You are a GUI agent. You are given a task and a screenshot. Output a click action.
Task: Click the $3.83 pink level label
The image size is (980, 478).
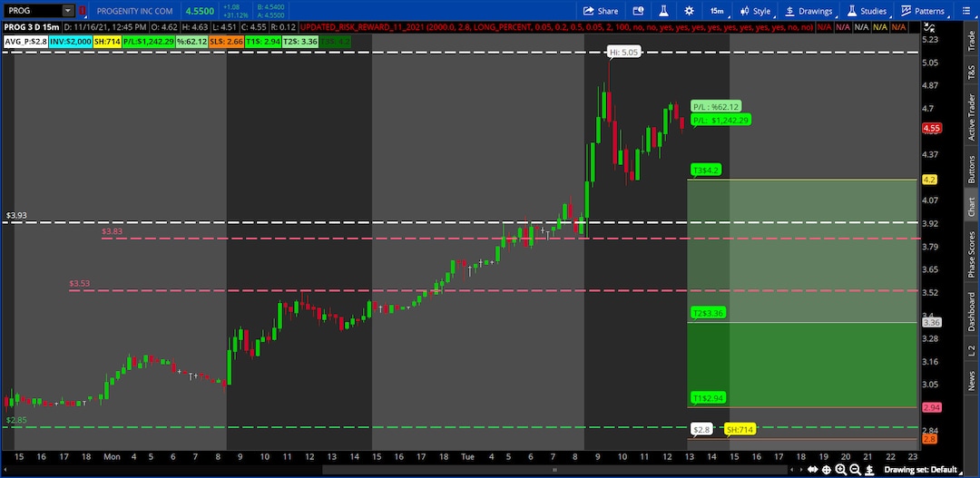click(112, 231)
